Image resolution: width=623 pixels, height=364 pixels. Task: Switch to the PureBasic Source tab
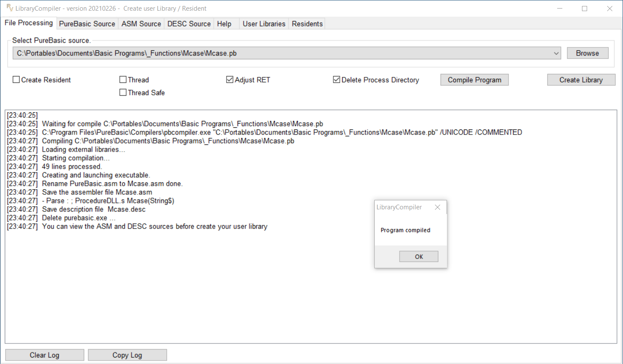click(87, 24)
